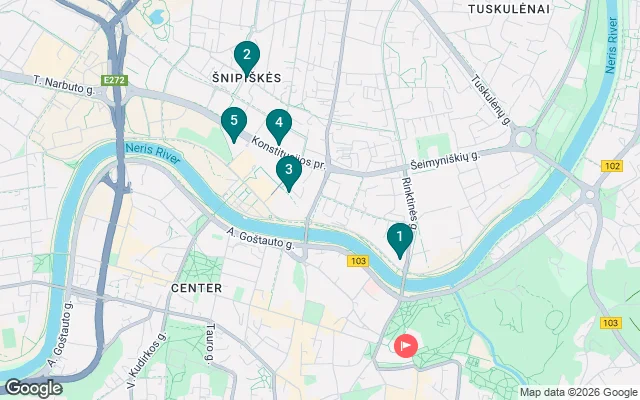Click the 102 road number badge
This screenshot has height=400, width=640.
[x=611, y=166]
